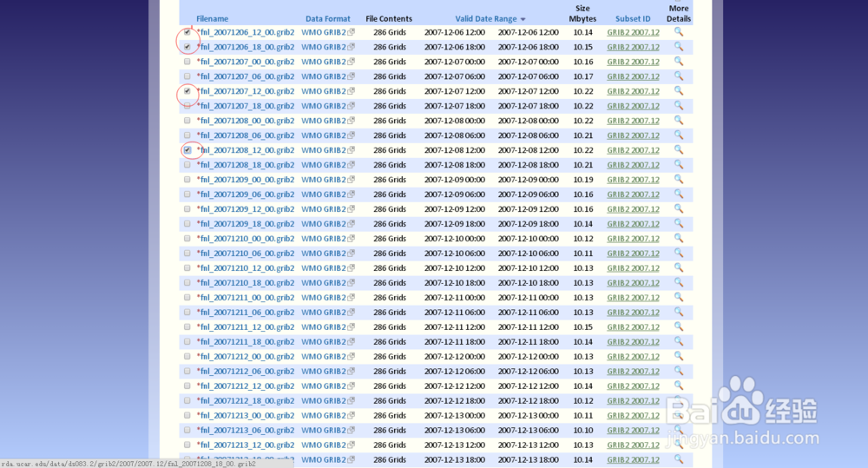This screenshot has width=868, height=468.
Task: Open details magnifier for fnl_20071209_18_00.grib2
Action: (x=679, y=223)
